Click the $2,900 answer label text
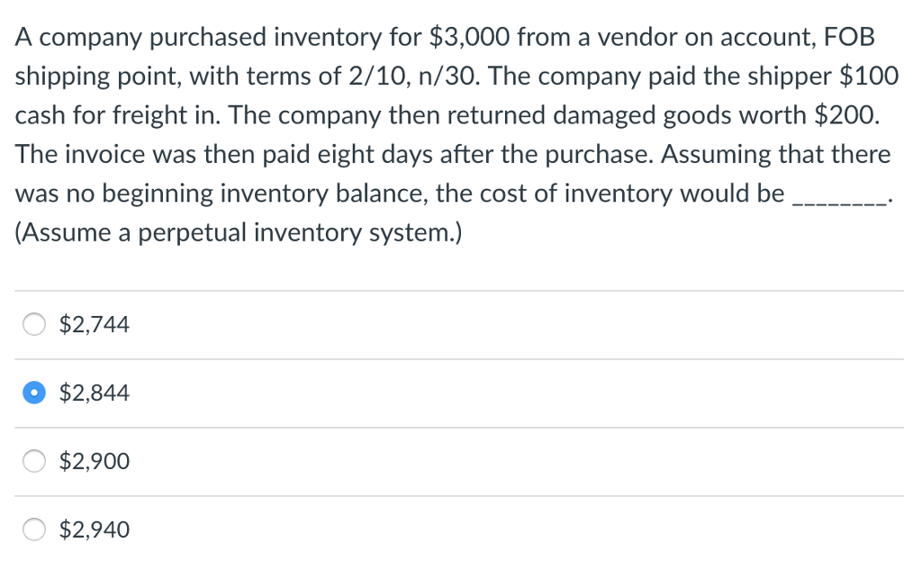Image resolution: width=922 pixels, height=588 pixels. point(94,462)
